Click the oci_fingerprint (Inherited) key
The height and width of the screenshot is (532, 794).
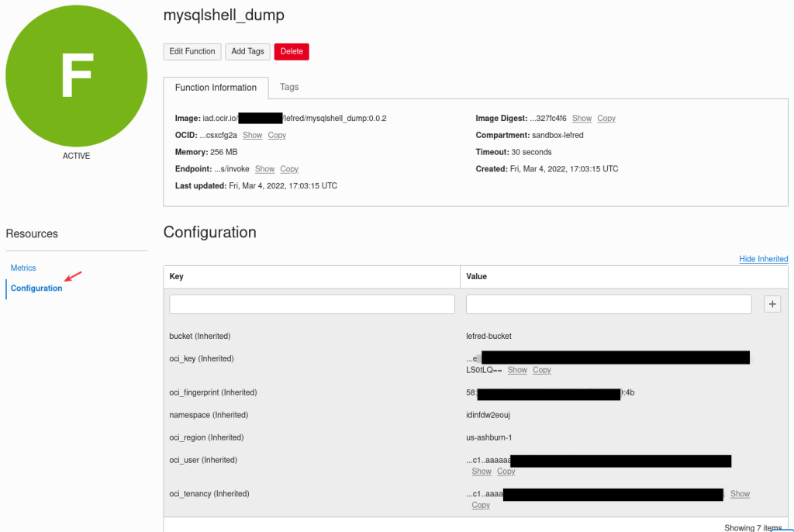[x=213, y=392]
